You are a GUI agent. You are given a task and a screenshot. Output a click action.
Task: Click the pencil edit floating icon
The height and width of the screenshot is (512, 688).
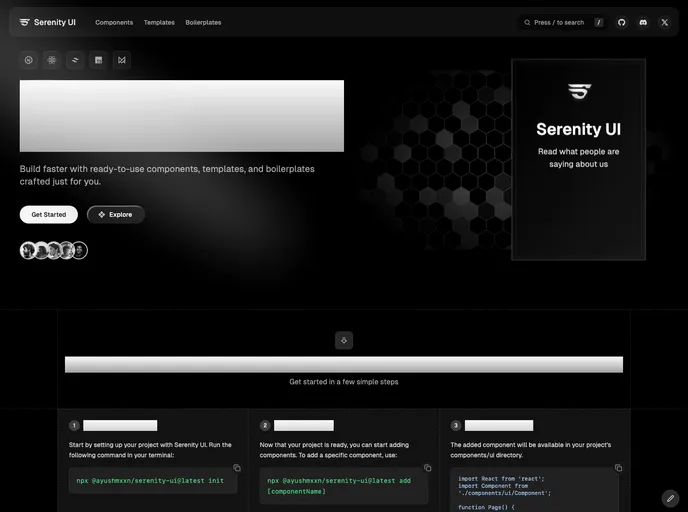(x=670, y=498)
